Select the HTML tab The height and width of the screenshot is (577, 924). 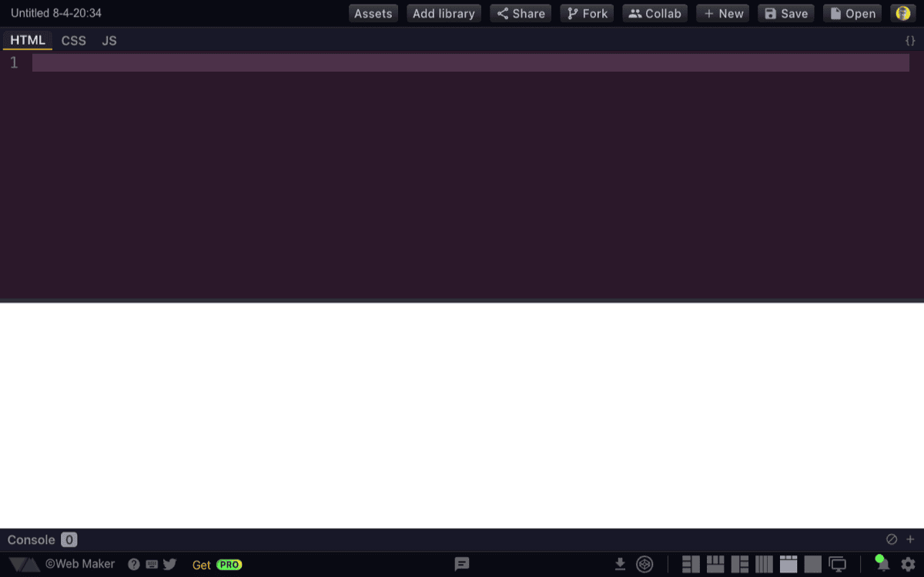[x=28, y=40]
